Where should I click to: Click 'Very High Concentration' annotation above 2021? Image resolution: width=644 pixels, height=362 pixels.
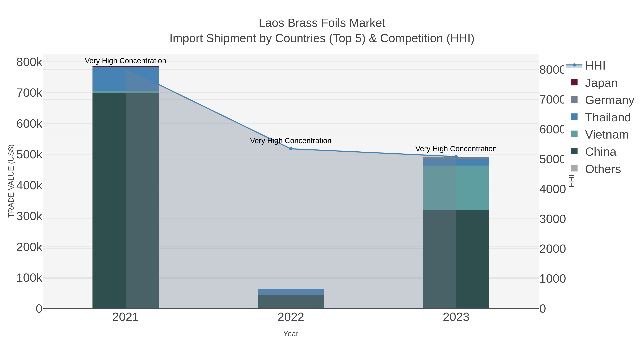pyautogui.click(x=126, y=61)
